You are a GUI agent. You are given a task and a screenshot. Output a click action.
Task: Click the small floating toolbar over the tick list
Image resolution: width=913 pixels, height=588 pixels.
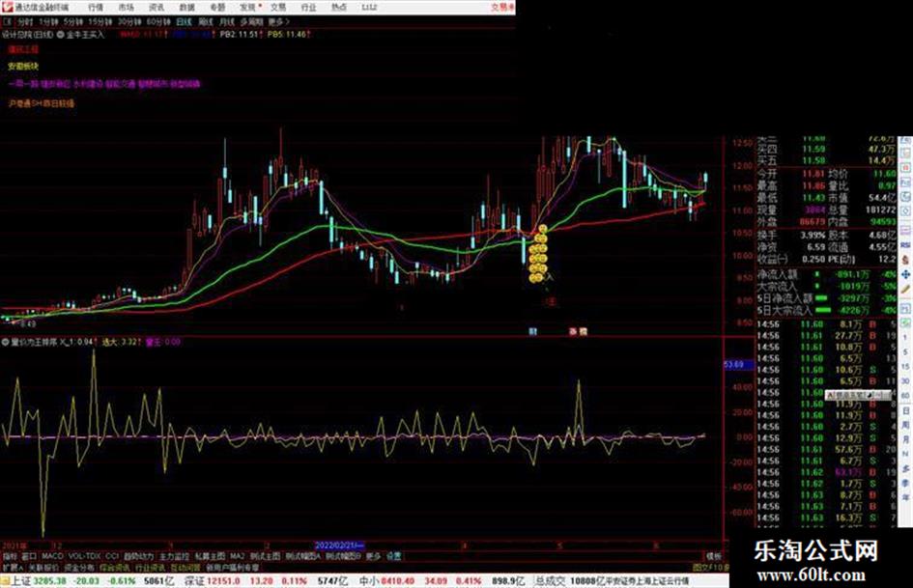point(857,395)
